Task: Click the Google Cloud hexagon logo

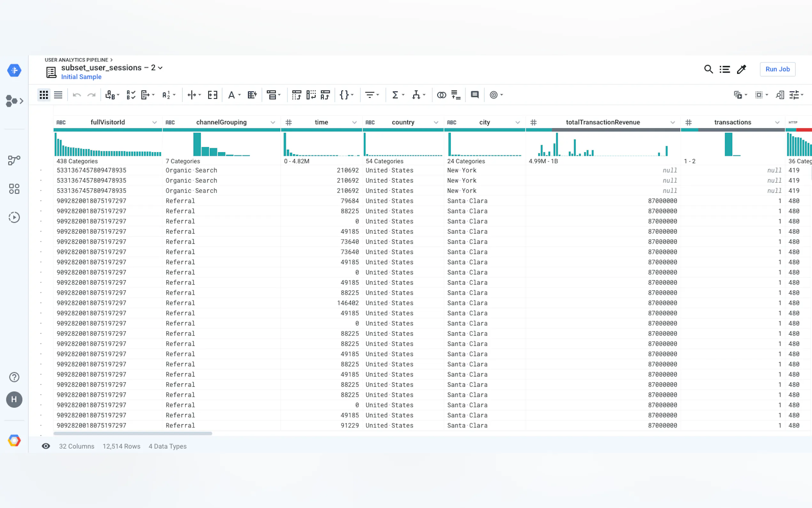Action: tap(14, 440)
